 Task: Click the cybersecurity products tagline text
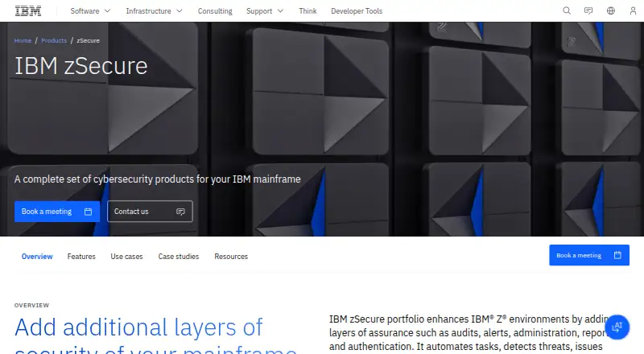pos(157,179)
